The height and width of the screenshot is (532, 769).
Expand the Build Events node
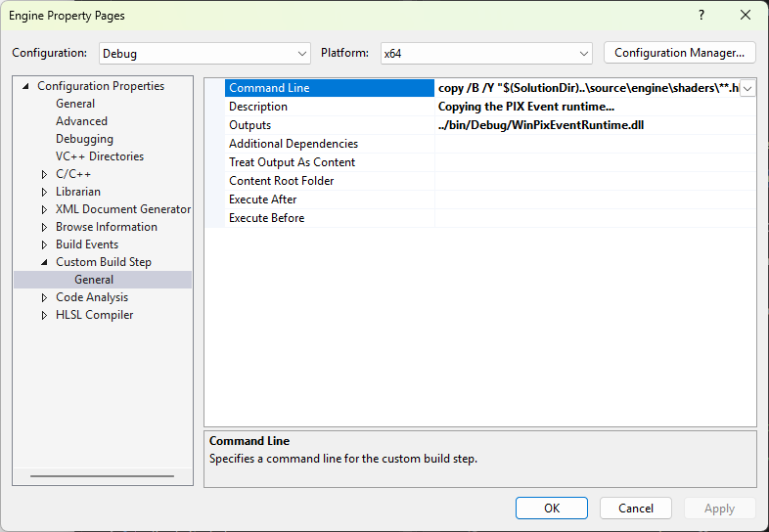44,244
